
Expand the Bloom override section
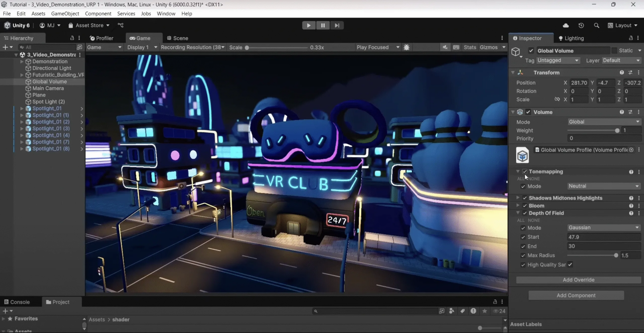(x=518, y=205)
